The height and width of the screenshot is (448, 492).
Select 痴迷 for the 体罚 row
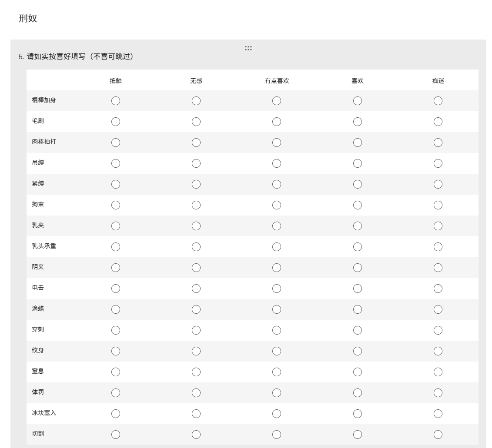(x=438, y=393)
